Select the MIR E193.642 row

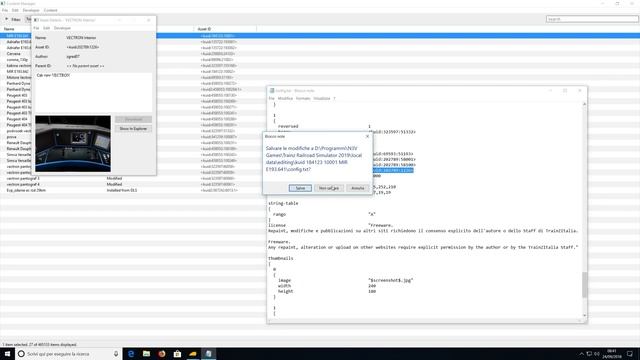(18, 71)
